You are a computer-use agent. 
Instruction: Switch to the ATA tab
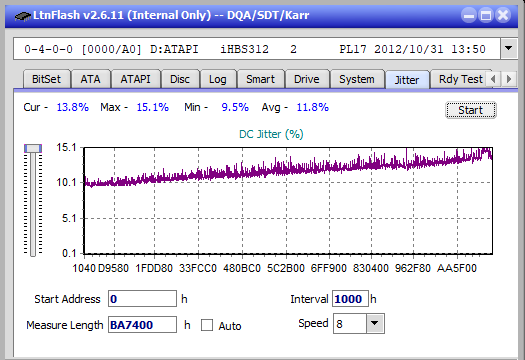tap(90, 79)
